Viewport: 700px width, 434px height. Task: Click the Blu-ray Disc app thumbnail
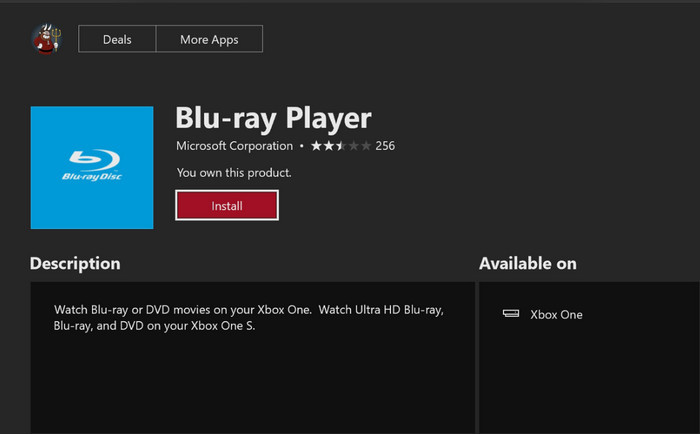pos(92,167)
